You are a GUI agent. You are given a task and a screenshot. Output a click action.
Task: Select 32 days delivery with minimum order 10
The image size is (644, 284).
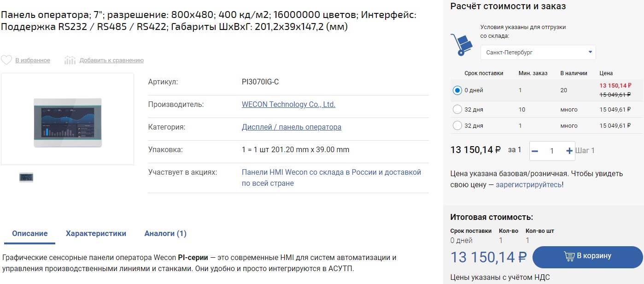[x=457, y=110]
